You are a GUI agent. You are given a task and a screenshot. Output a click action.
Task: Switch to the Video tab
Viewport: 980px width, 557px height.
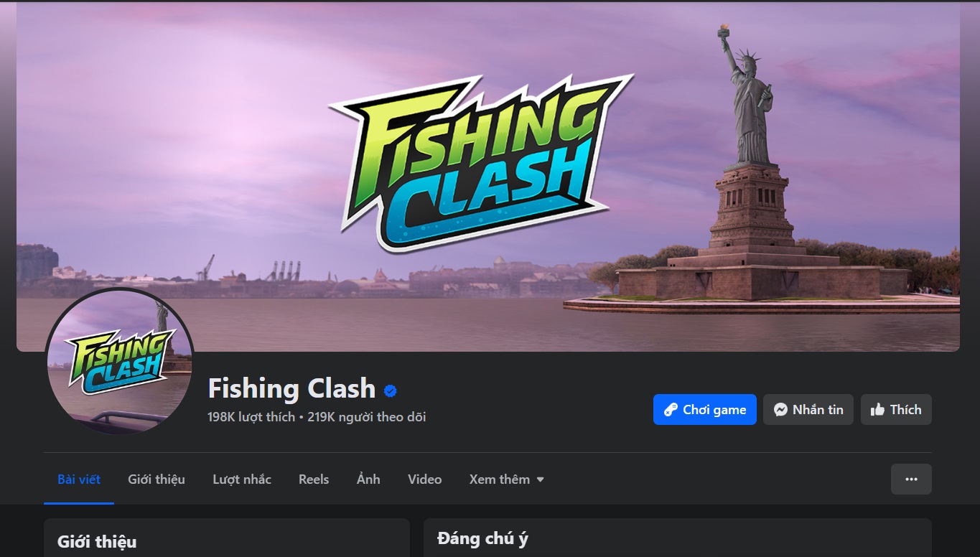(425, 479)
